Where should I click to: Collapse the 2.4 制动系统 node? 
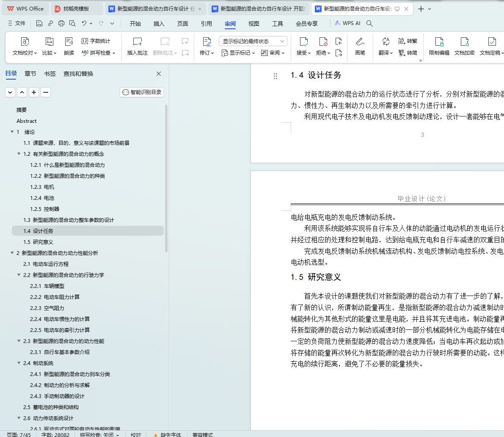(x=19, y=363)
